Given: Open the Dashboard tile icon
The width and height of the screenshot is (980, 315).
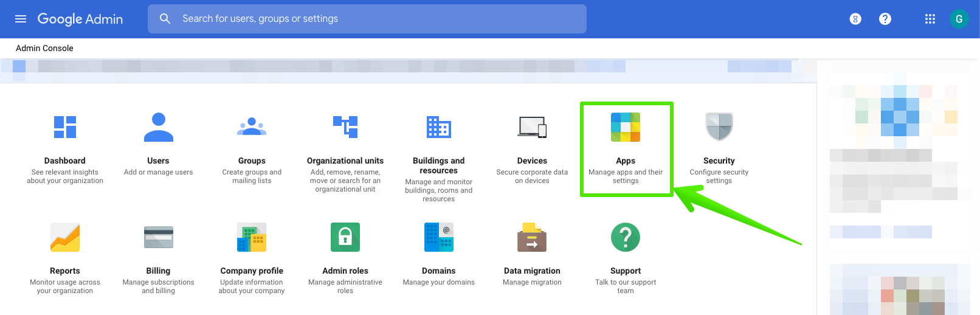Looking at the screenshot, I should 65,127.
